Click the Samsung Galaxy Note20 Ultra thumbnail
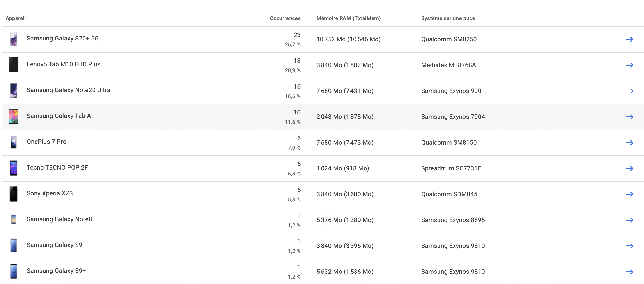644x284 pixels. [x=14, y=91]
